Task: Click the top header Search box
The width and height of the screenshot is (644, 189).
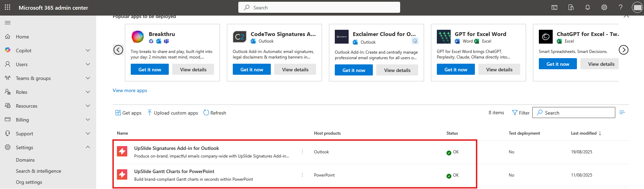Action: [x=319, y=7]
